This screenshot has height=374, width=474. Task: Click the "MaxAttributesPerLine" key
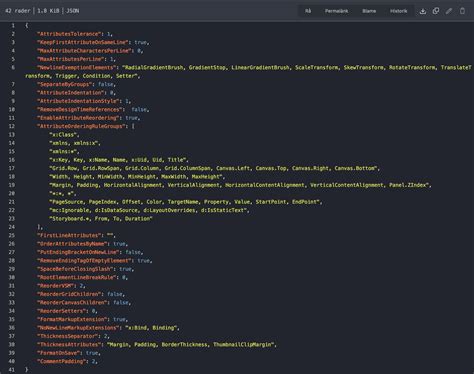click(x=71, y=59)
